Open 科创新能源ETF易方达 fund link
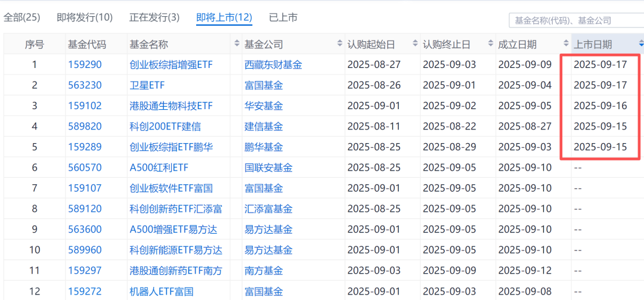The image size is (644, 300). click(x=176, y=250)
